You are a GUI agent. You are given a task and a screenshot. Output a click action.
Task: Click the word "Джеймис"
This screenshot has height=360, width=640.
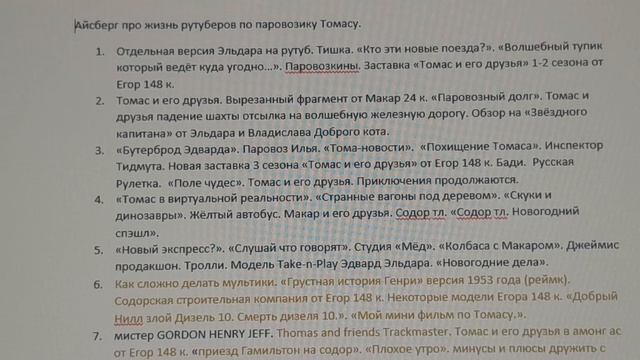coord(593,245)
